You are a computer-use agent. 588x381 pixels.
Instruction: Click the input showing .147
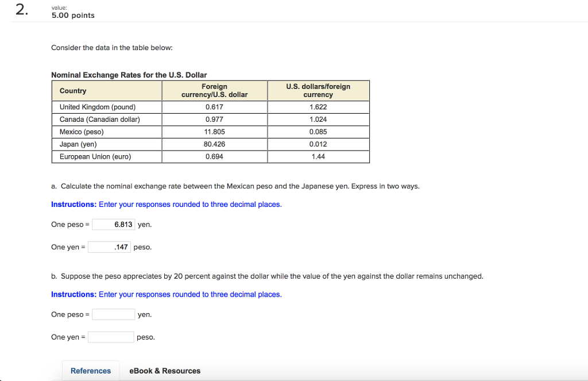tap(109, 247)
